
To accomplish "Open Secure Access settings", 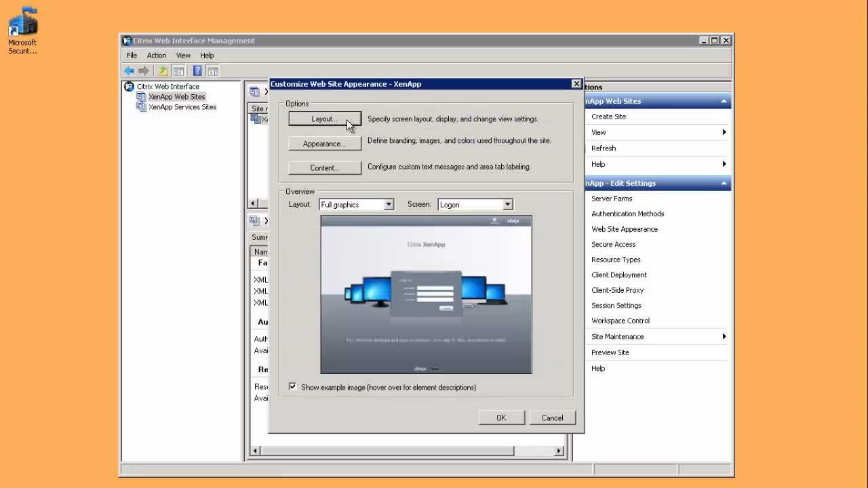I will coord(614,245).
